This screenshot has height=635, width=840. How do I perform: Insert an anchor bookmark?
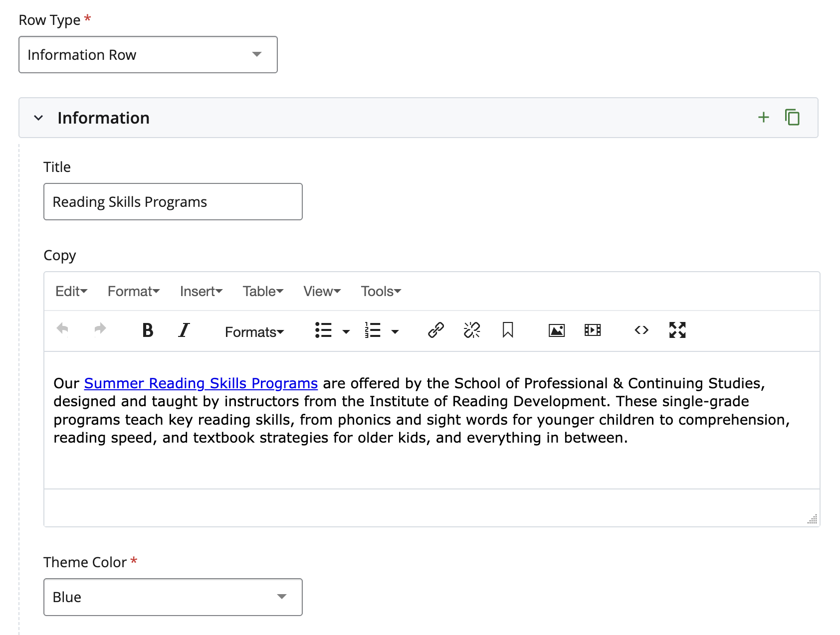point(507,329)
